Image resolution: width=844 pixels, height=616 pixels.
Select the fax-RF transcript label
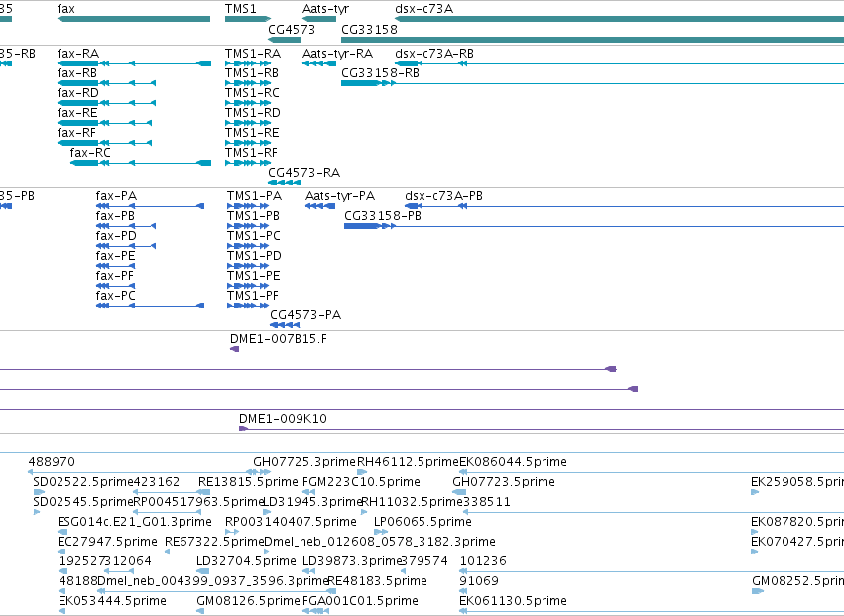click(76, 133)
